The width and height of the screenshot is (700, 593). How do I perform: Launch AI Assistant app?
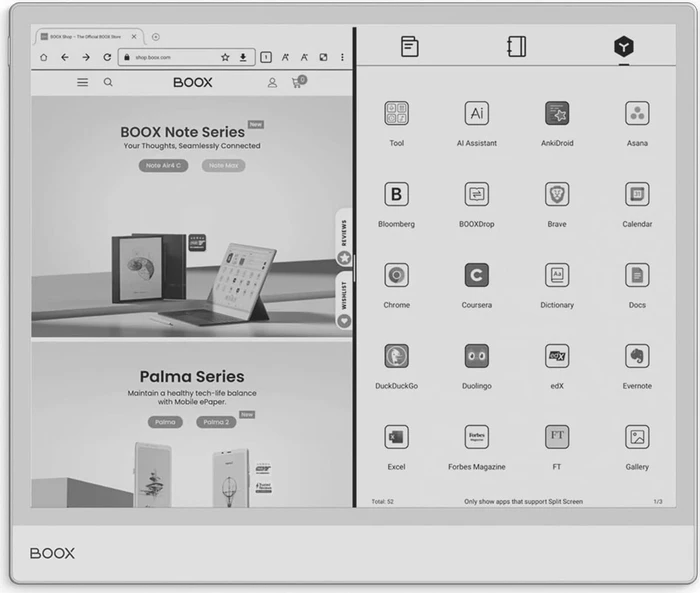coord(476,113)
